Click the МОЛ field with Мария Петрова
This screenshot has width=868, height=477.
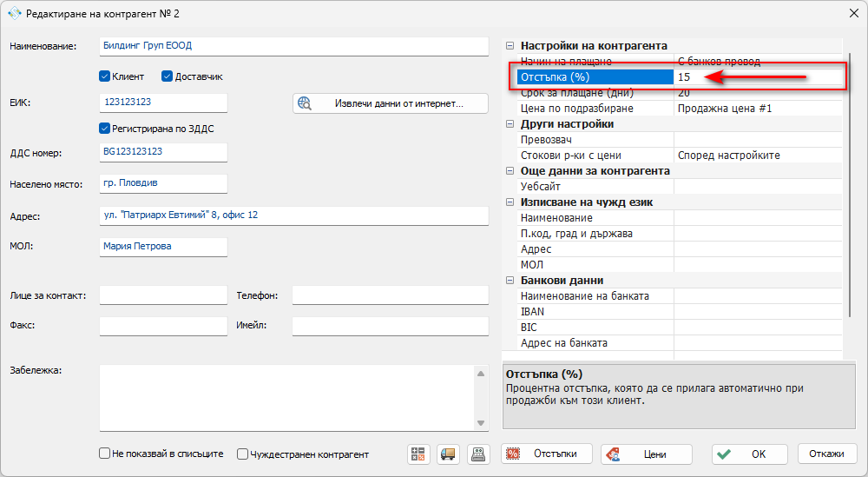tap(163, 247)
